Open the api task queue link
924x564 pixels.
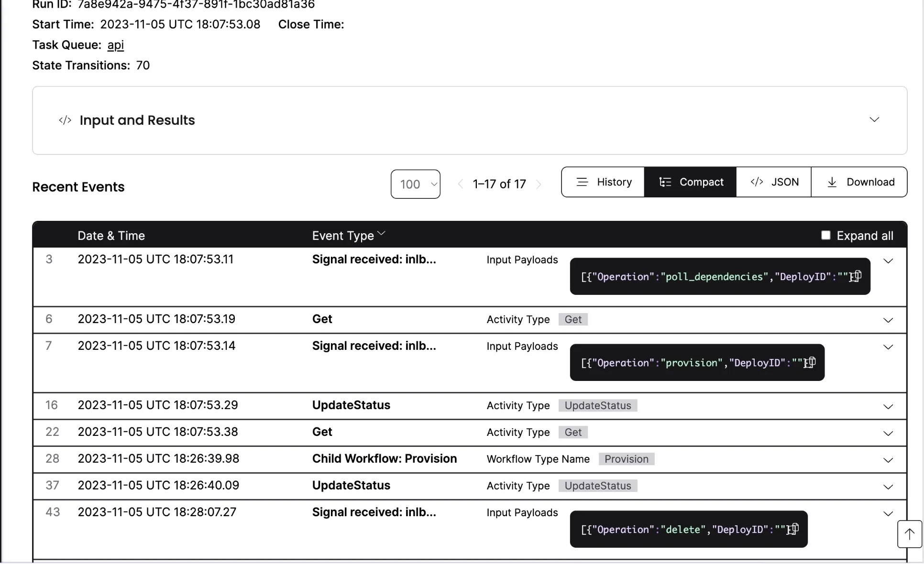point(115,45)
